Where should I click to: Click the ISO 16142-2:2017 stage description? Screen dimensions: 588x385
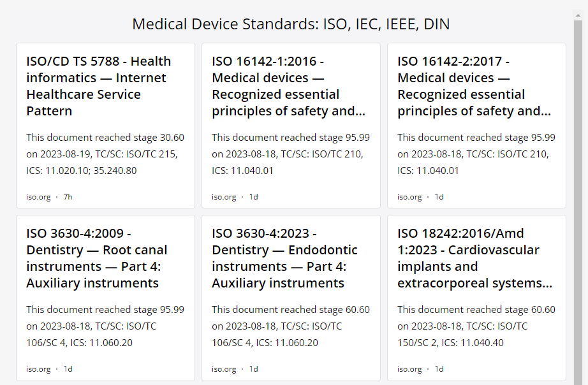[476, 154]
